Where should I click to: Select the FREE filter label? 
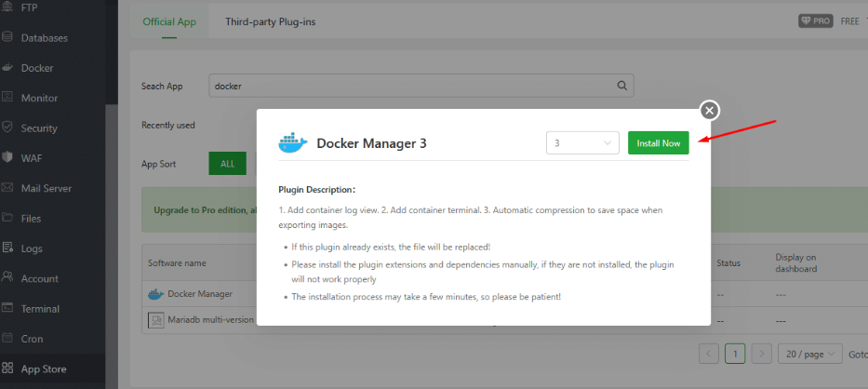pyautogui.click(x=849, y=21)
